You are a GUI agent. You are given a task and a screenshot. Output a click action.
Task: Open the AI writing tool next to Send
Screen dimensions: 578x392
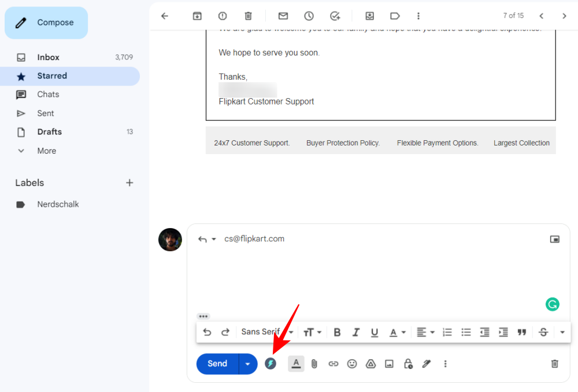point(271,364)
